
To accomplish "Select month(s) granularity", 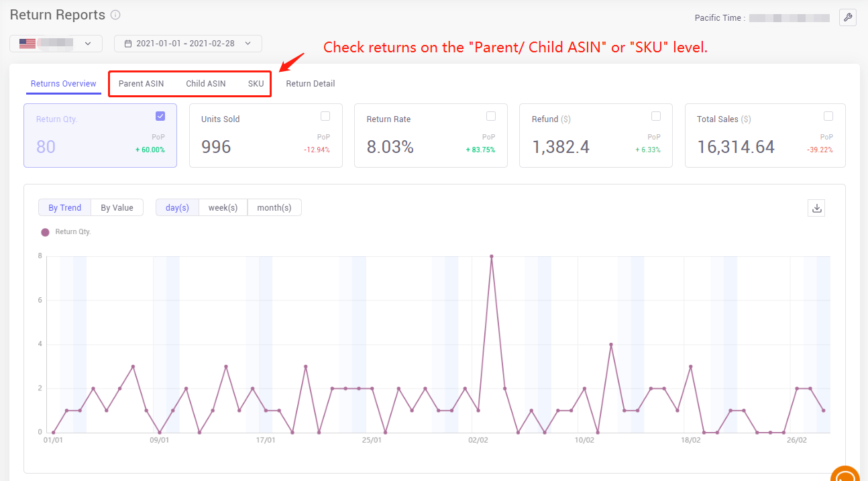I will coord(274,207).
